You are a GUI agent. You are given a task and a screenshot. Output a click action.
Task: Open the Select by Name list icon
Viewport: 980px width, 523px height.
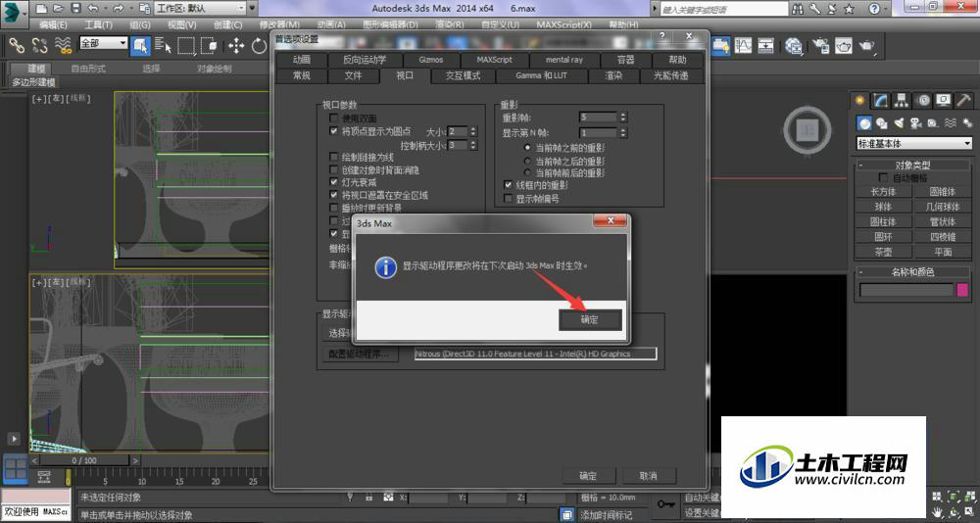[163, 46]
